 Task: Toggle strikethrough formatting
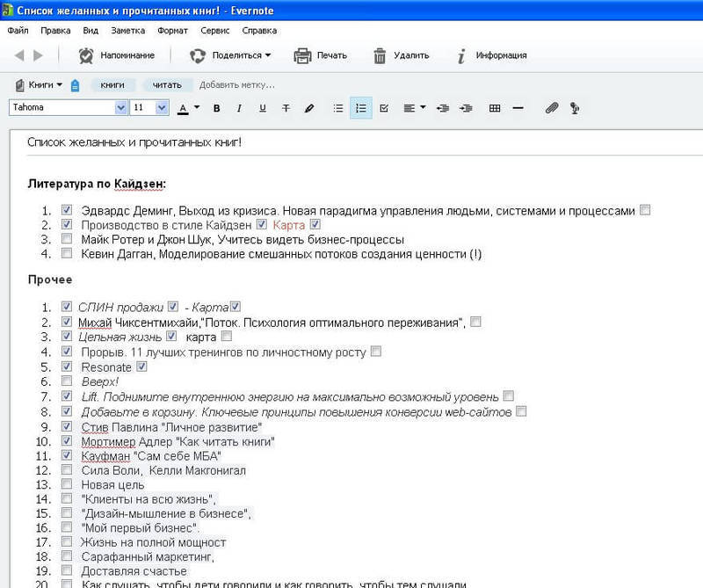(286, 108)
